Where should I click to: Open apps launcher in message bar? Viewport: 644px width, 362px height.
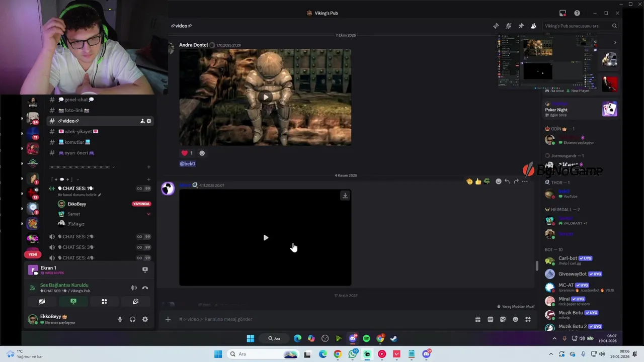click(x=528, y=319)
